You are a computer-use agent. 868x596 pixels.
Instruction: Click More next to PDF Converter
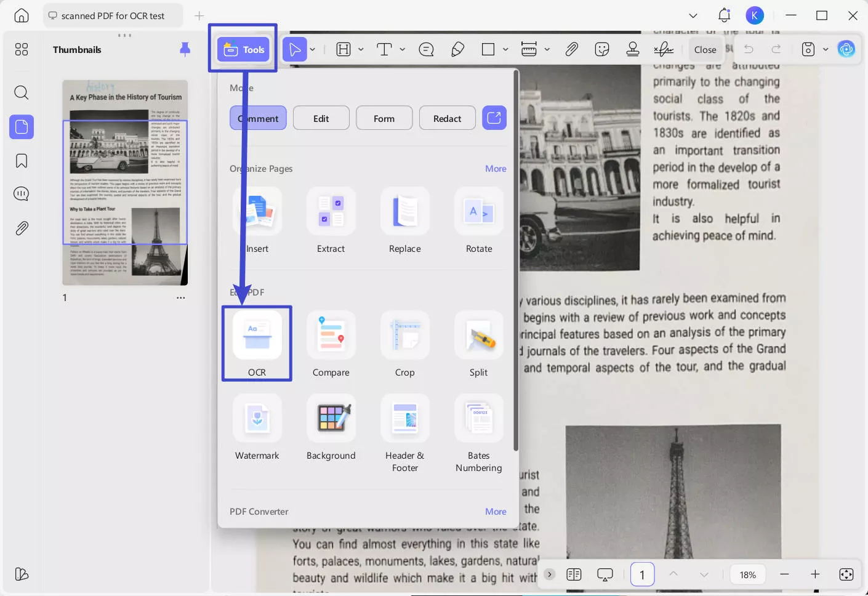(x=496, y=512)
